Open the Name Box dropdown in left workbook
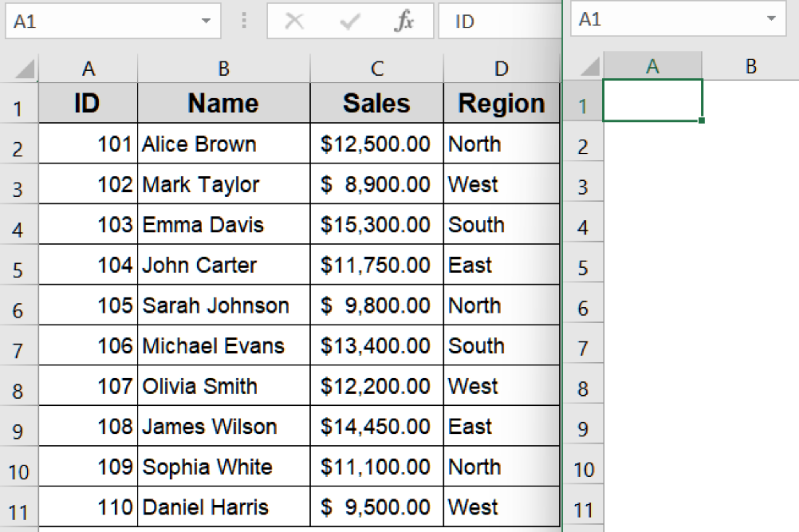Screen dimensions: 799x532 pos(206,21)
